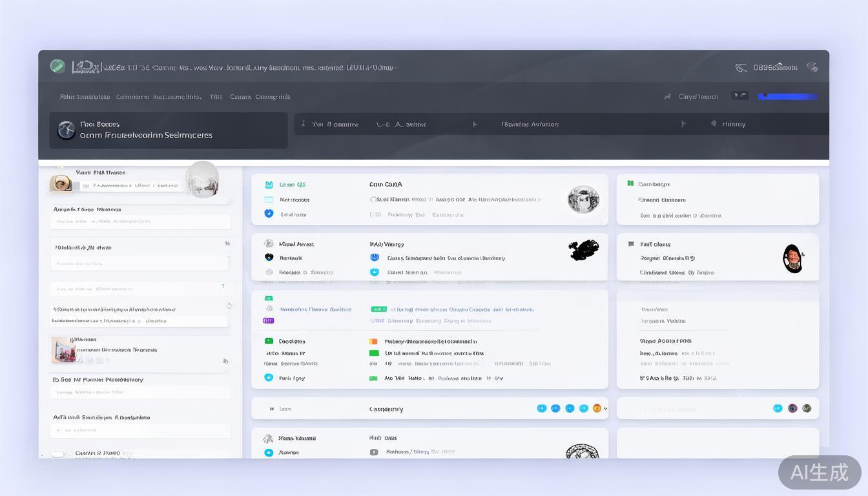Screen dimensions: 868x496
Task: Click the purple badge icon in the third card
Action: click(x=269, y=320)
